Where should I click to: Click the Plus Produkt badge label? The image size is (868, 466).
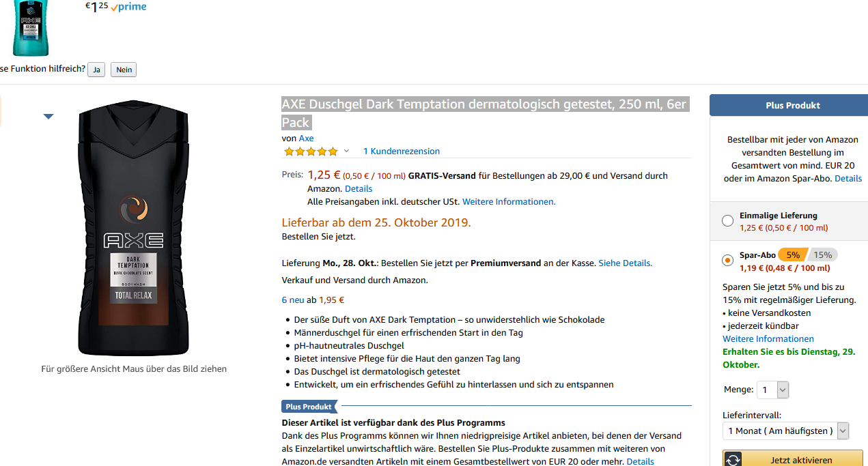point(309,407)
